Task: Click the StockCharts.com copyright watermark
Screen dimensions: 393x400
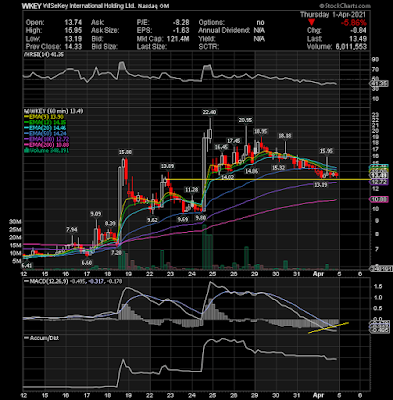Action: 345,6
